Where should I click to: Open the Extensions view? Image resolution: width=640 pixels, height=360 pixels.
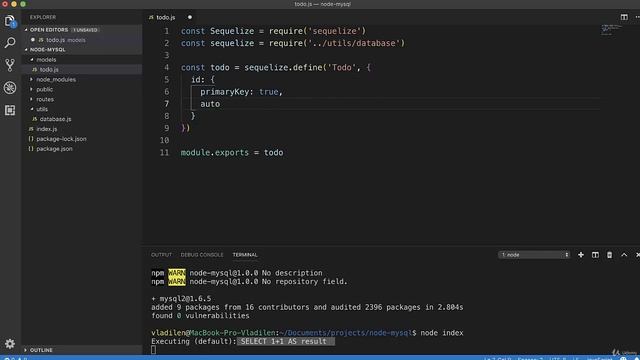pos(10,110)
